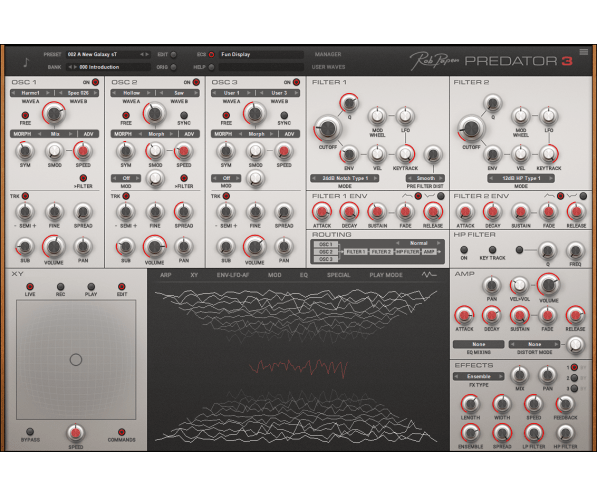This screenshot has height=497, width=597.
Task: Open OSC 3 Wave B User 3 selector
Action: pos(279,93)
